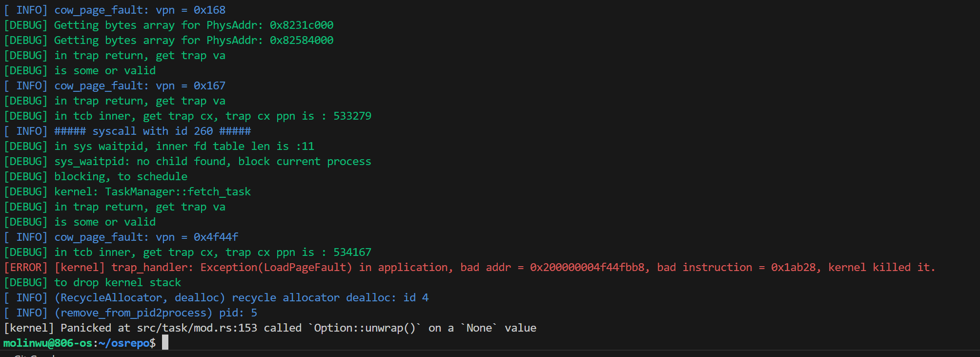Click the trap cx ppn 533279 value

click(x=352, y=116)
